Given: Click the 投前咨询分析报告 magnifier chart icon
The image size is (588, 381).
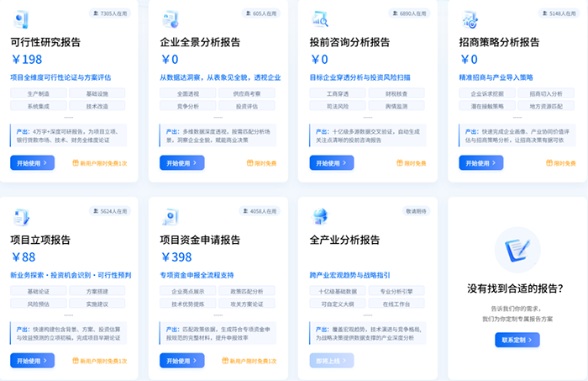Looking at the screenshot, I should tap(320, 19).
